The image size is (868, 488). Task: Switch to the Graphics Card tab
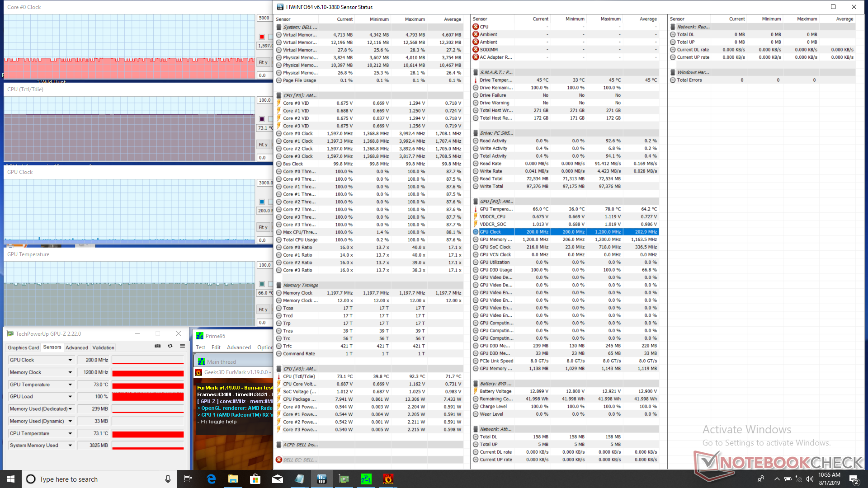coord(23,347)
